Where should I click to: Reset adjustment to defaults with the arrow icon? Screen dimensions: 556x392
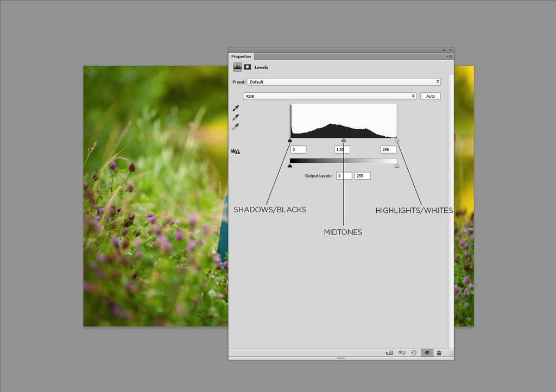point(414,353)
